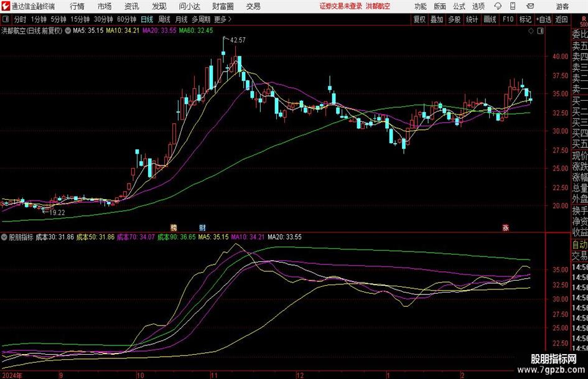Click the red R 500 indicator
The height and width of the screenshot is (379, 588).
[584, 21]
